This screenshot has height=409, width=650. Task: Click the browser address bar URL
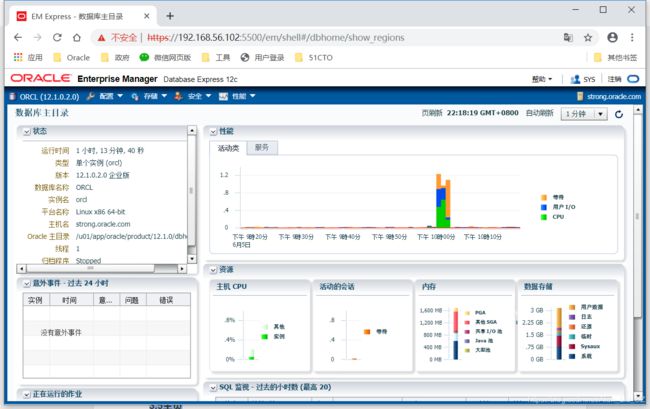[x=276, y=38]
